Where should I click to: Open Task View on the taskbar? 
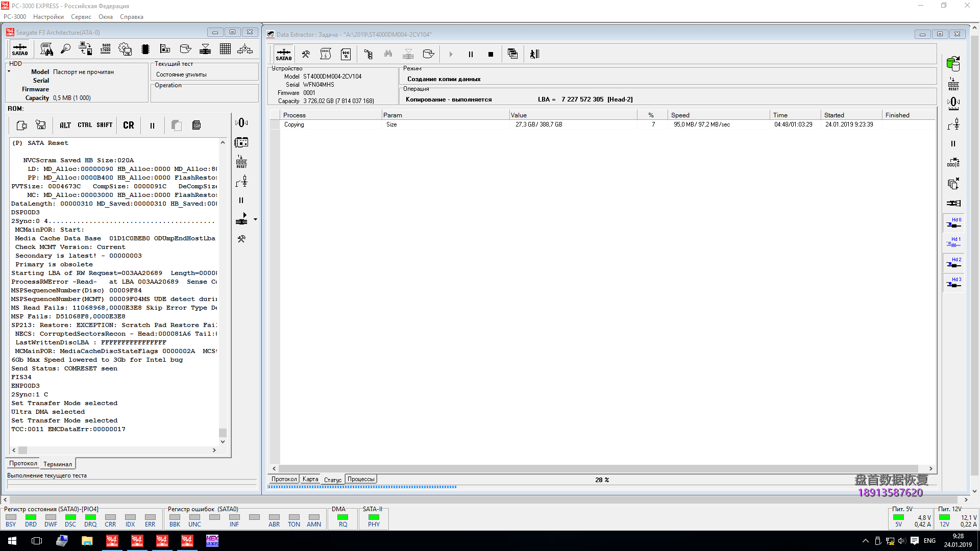tap(37, 541)
